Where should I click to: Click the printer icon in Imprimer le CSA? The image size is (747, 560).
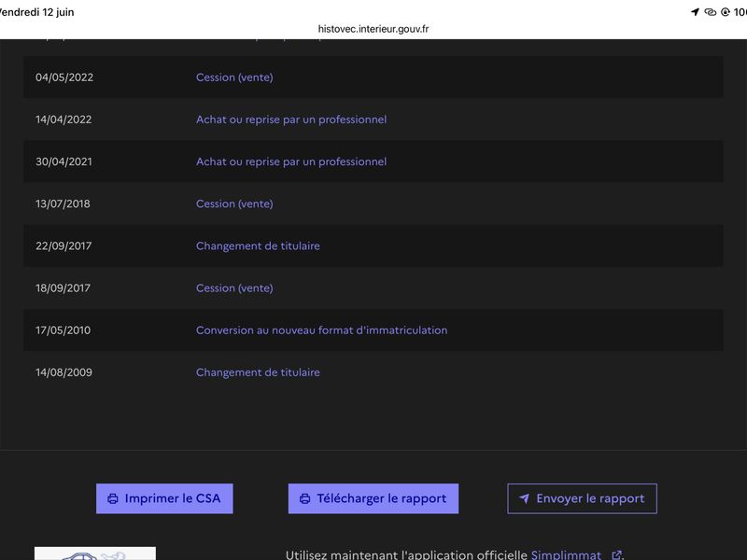pos(113,498)
